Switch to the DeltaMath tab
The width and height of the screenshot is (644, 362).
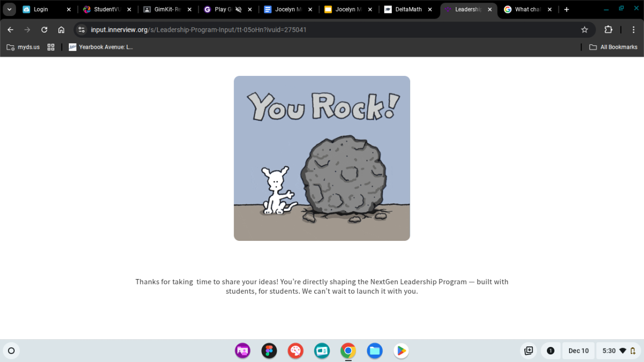point(408,10)
